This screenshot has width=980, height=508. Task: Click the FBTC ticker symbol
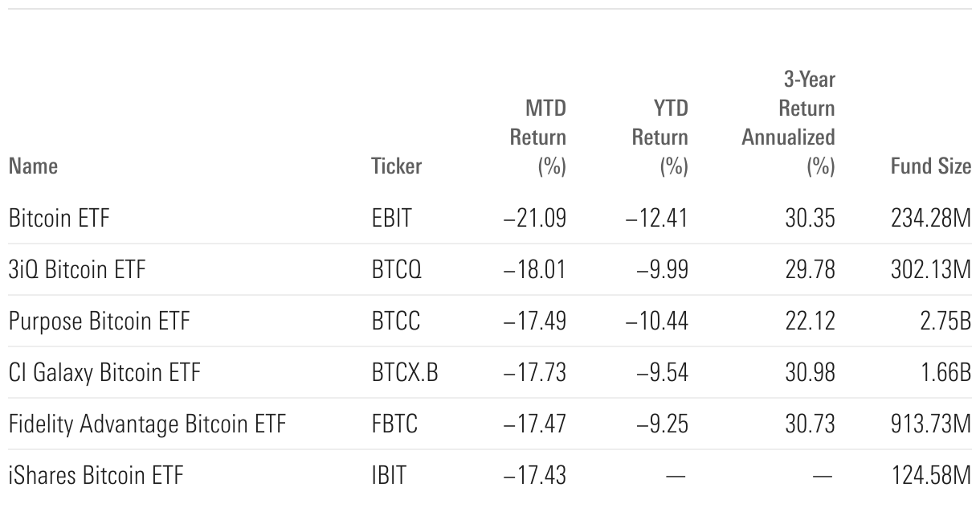[x=394, y=424]
